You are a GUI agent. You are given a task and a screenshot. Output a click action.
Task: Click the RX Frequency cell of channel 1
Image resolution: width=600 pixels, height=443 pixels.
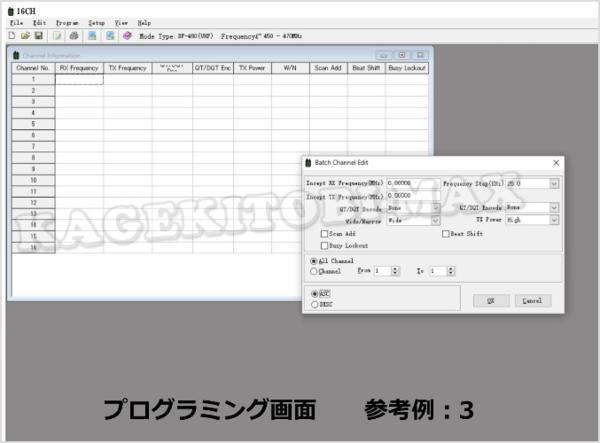(80, 80)
